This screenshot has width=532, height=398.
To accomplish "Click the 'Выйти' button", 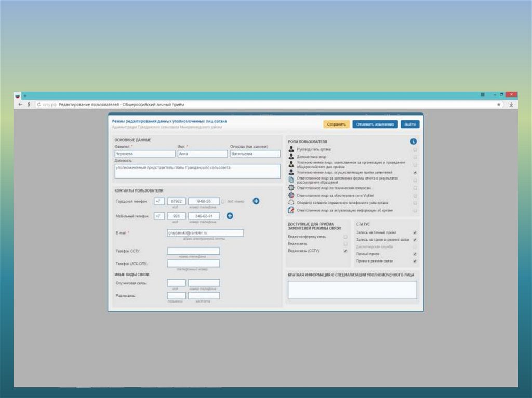I will pos(410,125).
